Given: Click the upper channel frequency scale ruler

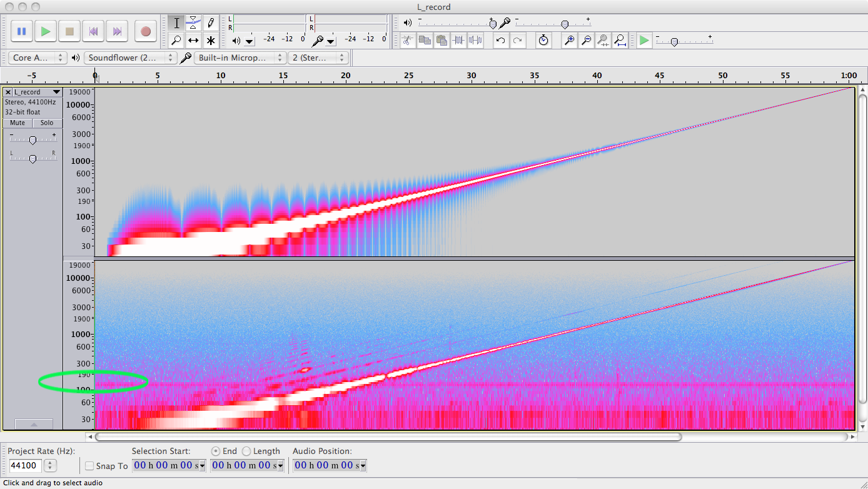Looking at the screenshot, I should pos(79,171).
